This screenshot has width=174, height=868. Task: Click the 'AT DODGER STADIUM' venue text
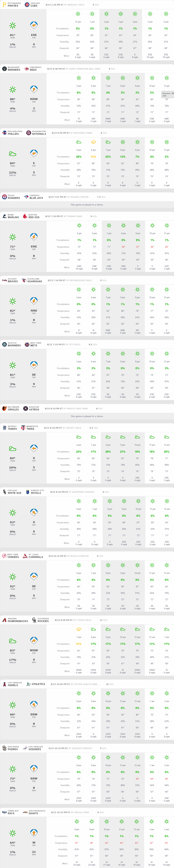click(x=80, y=748)
